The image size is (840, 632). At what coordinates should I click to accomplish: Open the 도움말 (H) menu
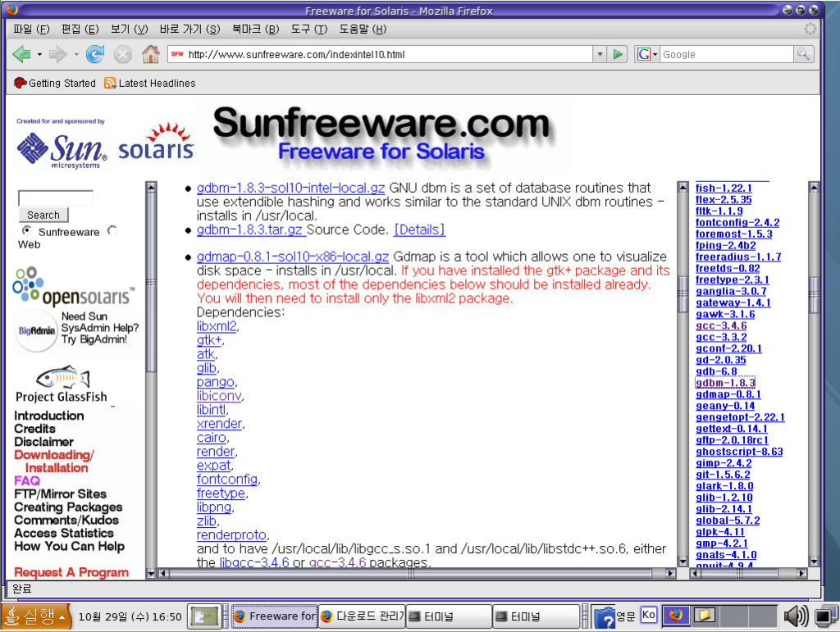coord(363,29)
